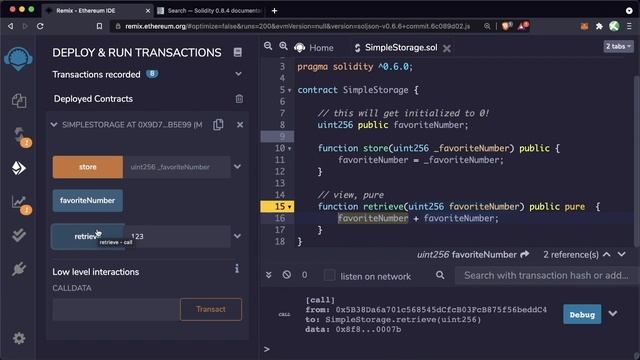This screenshot has height=360, width=640.
Task: Copy the SimpleStorage contract address
Action: [x=218, y=124]
